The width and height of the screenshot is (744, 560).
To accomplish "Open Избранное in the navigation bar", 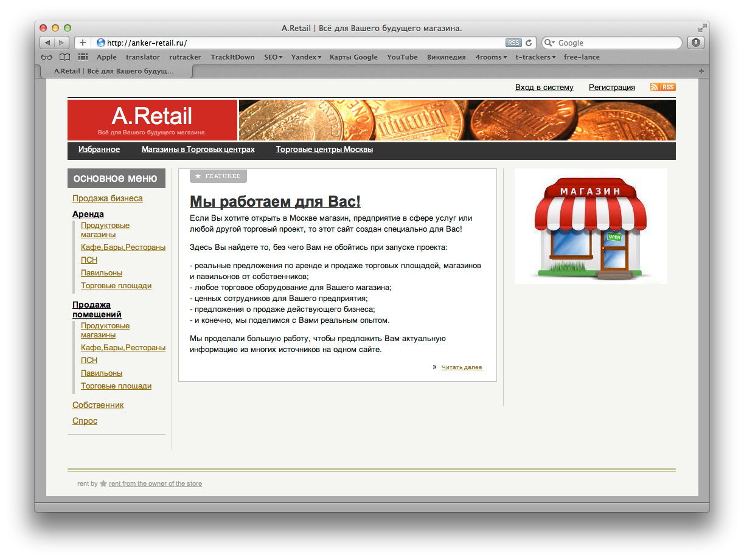I will [99, 150].
